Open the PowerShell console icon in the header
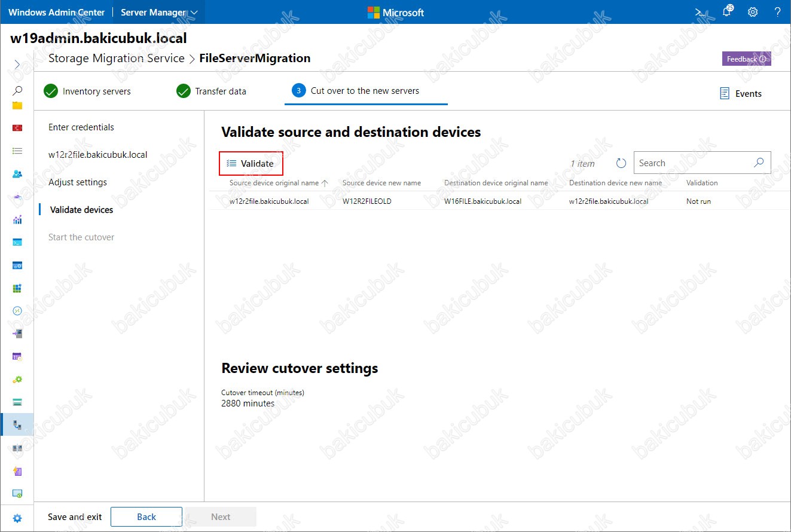 [700, 12]
